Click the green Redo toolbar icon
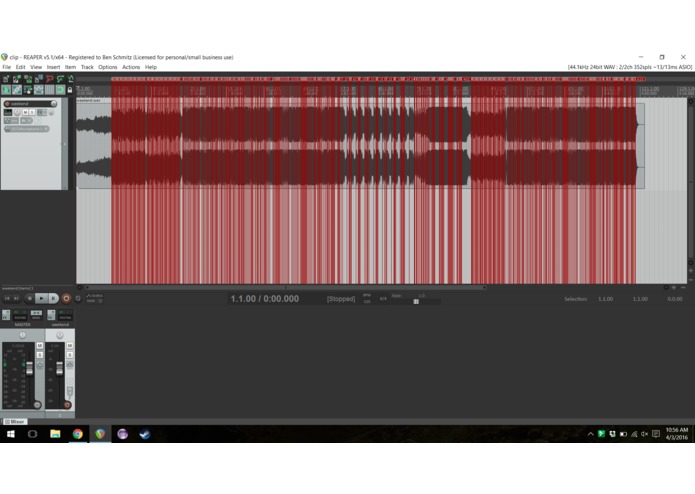 (x=60, y=78)
